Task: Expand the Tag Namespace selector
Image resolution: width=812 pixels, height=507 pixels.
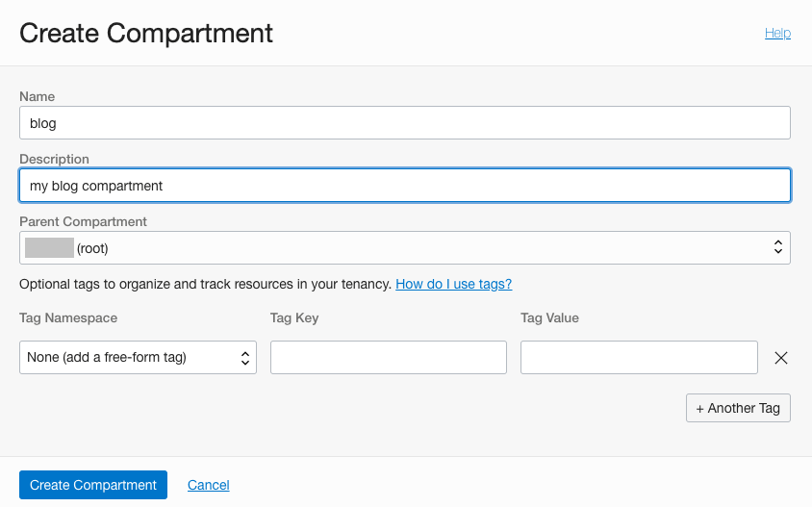Action: point(138,358)
